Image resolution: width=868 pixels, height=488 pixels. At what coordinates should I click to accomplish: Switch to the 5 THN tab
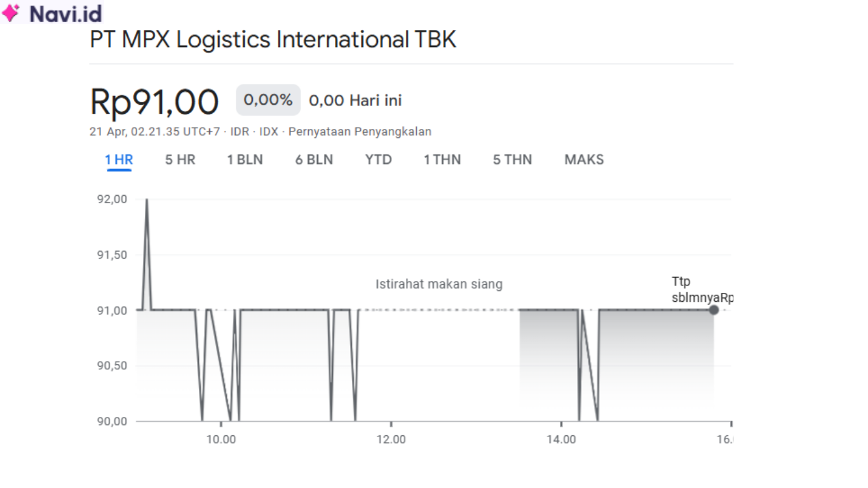point(512,160)
